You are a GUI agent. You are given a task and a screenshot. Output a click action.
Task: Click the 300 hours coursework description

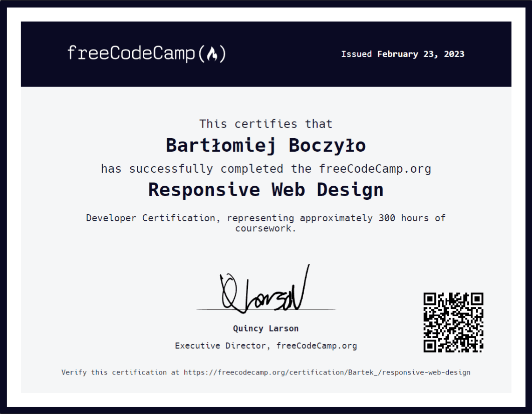click(265, 222)
